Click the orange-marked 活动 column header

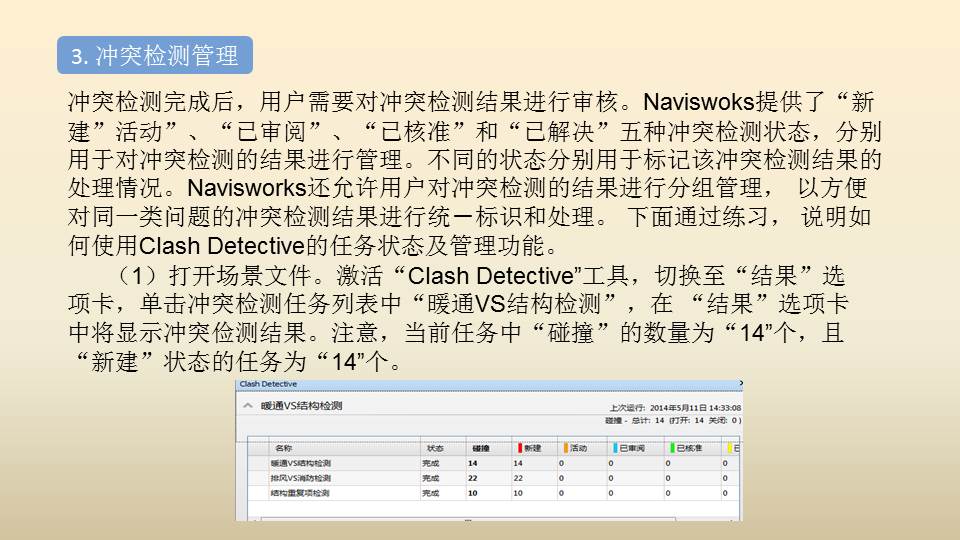click(x=582, y=448)
